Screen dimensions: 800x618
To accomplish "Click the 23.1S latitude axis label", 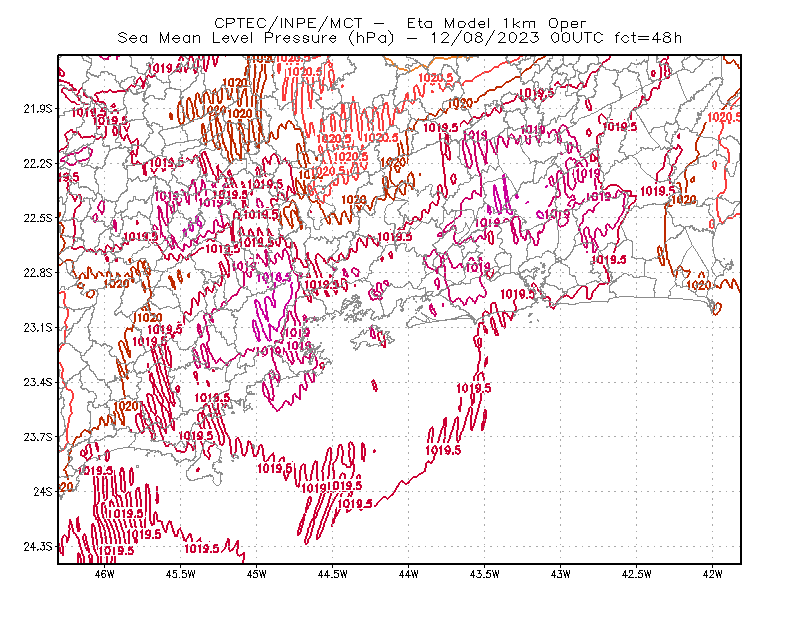I will tap(38, 327).
